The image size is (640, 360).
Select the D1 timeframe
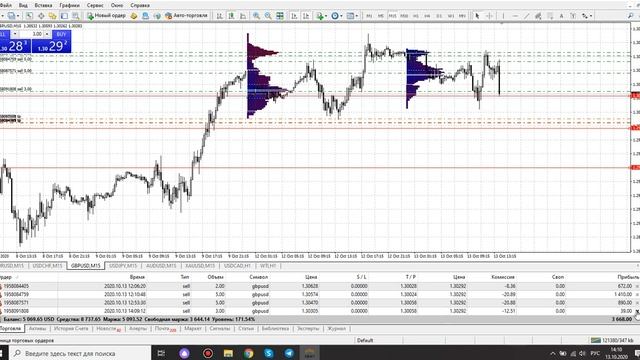[x=439, y=16]
